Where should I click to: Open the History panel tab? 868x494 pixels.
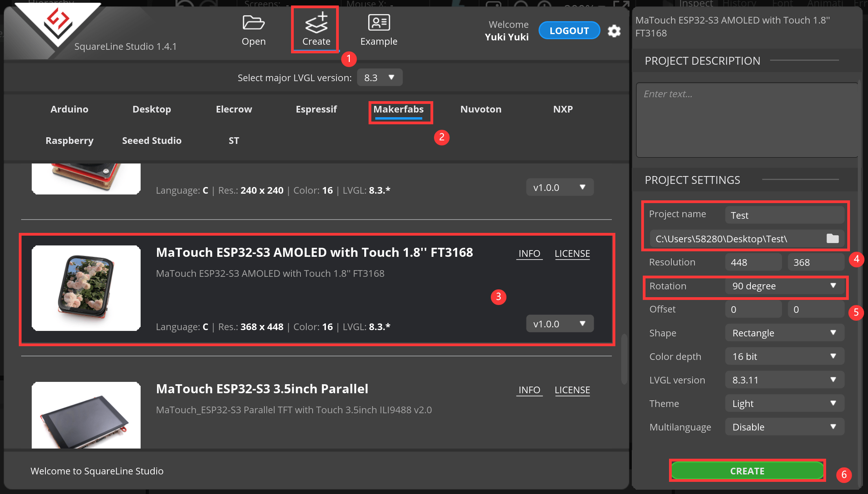[740, 3]
